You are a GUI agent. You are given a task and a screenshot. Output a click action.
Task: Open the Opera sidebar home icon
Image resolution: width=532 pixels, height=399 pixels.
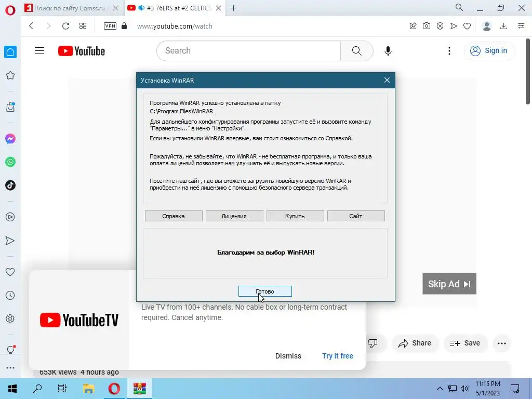coord(10,52)
